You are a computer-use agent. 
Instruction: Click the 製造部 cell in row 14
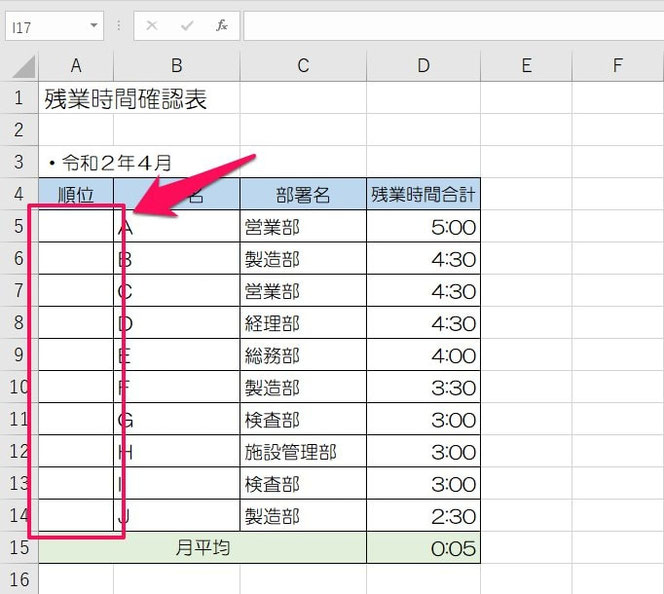303,516
